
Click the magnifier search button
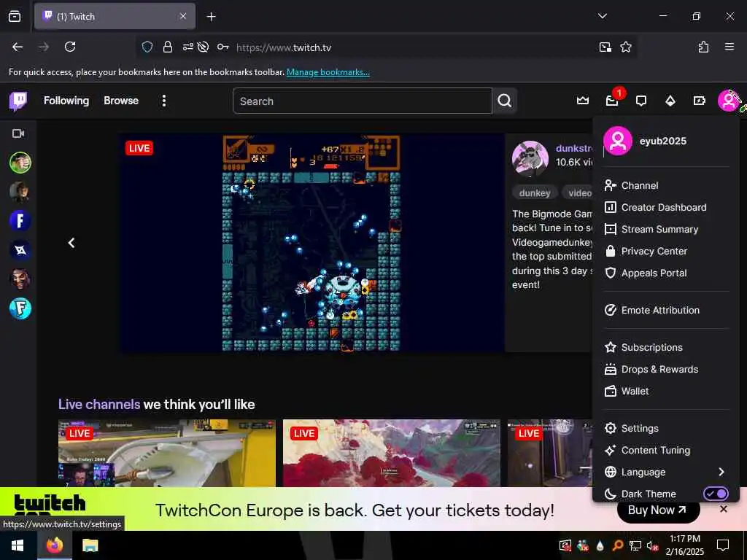tap(505, 101)
